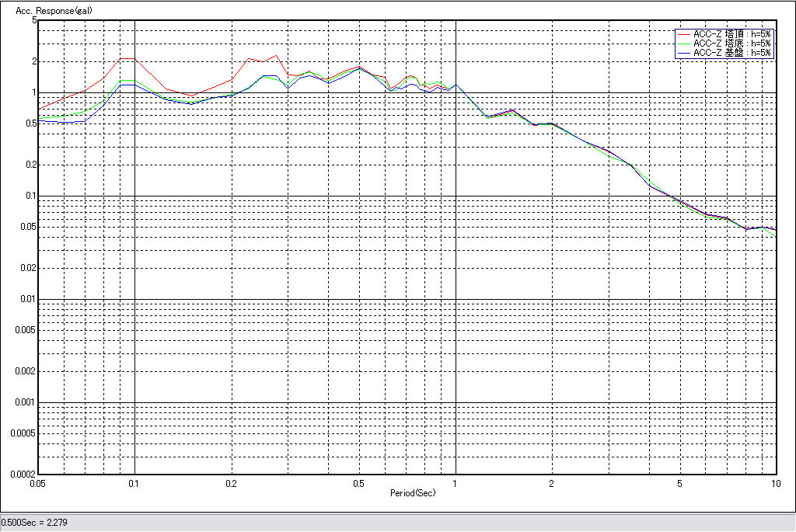Click the curves' right end at period 10

775,231
